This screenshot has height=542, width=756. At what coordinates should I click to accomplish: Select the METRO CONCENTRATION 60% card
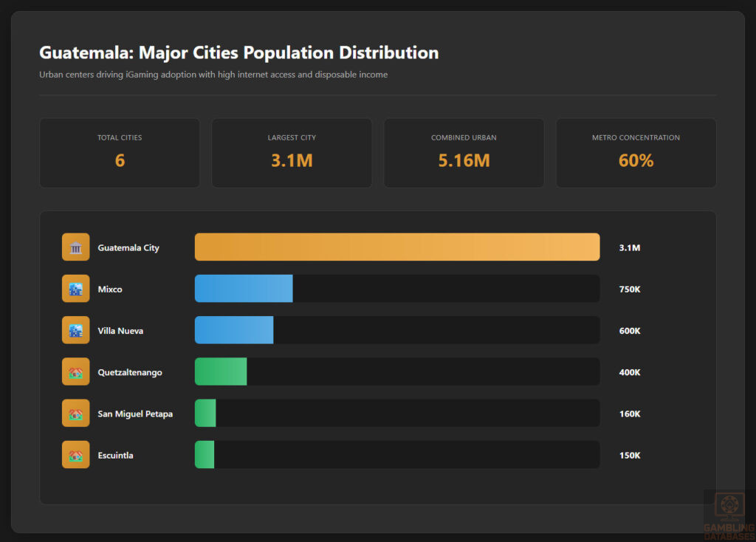coord(636,152)
